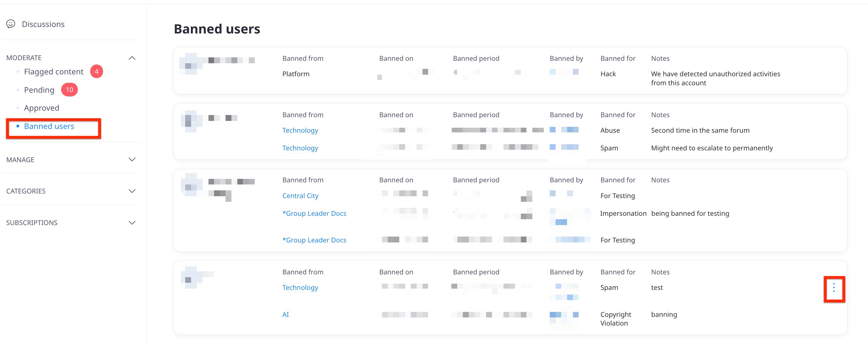Viewport: 868px width, 346px height.
Task: Click the Flagged content badge showing 4
Action: (x=96, y=71)
